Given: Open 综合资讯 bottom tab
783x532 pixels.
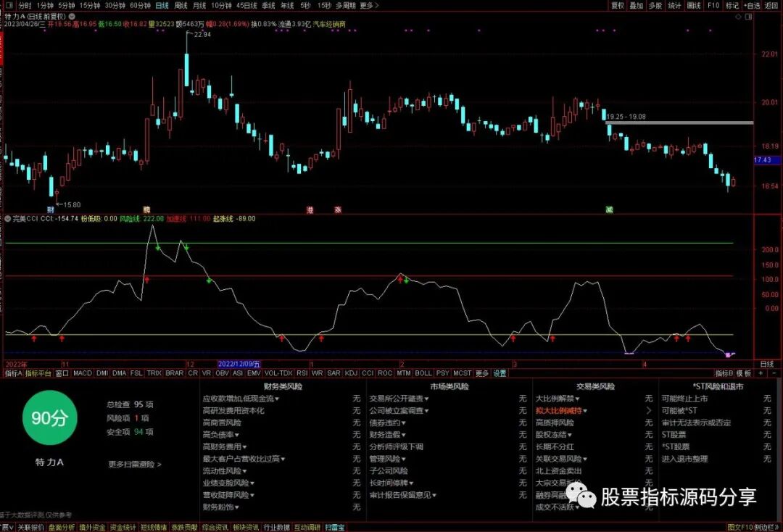Looking at the screenshot, I should tap(215, 527).
